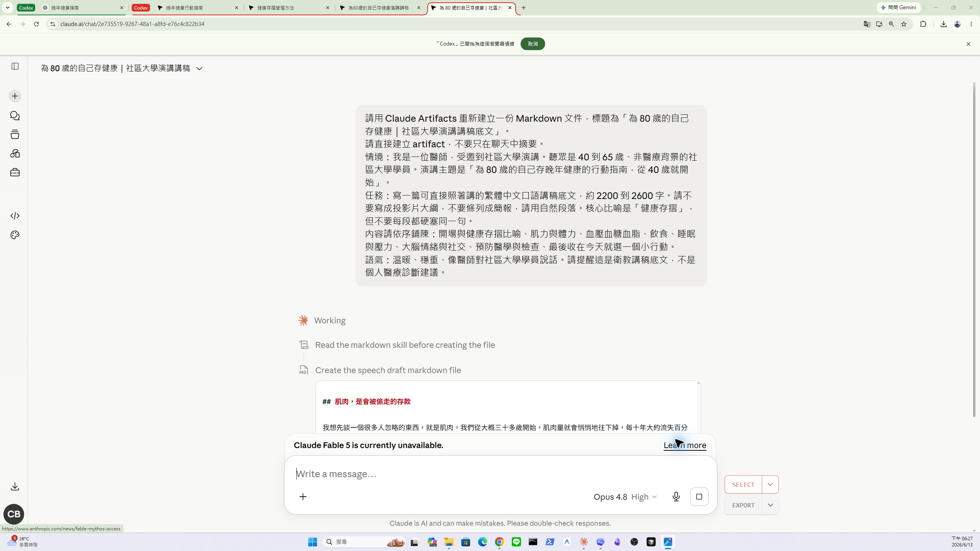Dismiss the Codex debugging banner
The image size is (980, 551).
969,44
